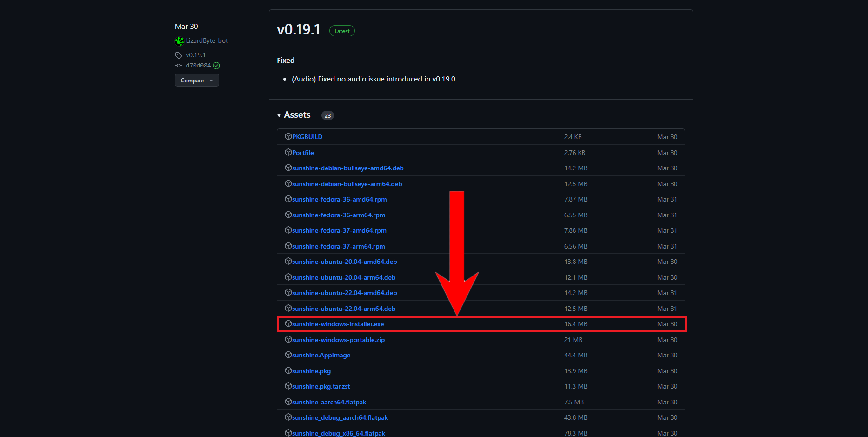Click package icon for sunshine-ubuntu-22.04-amd64.deb
Viewport: 868px width, 437px height.
(x=288, y=292)
